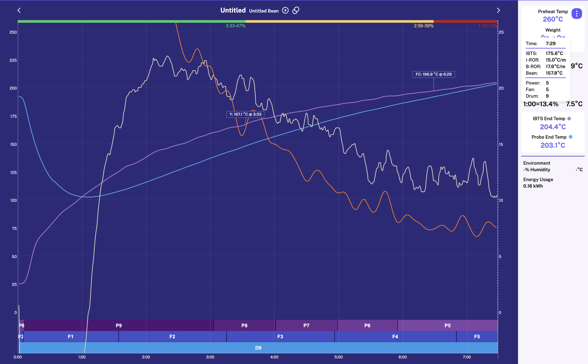Click the D9 drum speed bar
The image size is (588, 364).
[x=258, y=348]
